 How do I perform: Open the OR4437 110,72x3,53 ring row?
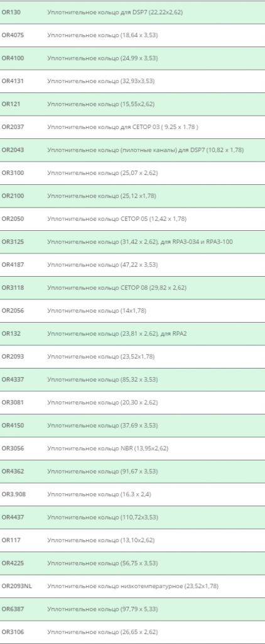coord(132,518)
